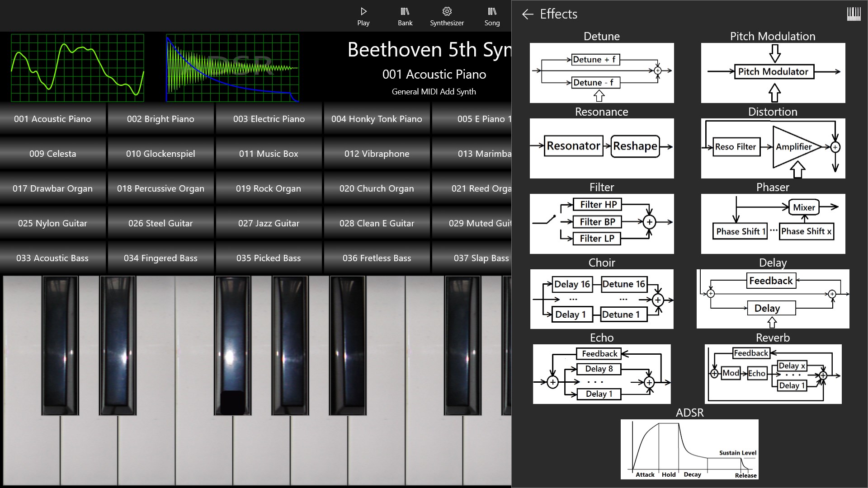Viewport: 868px width, 488px height.
Task: Open the Filter effect options
Action: pyautogui.click(x=601, y=223)
